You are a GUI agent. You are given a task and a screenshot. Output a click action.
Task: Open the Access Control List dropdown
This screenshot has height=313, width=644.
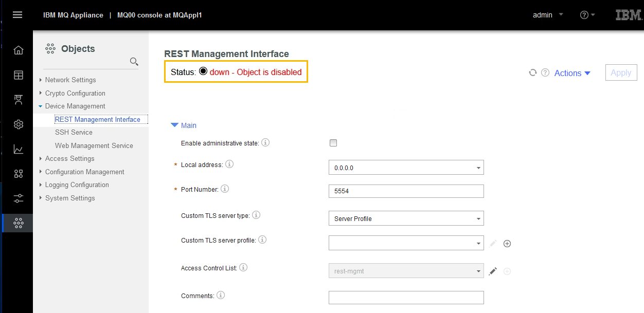(x=406, y=271)
